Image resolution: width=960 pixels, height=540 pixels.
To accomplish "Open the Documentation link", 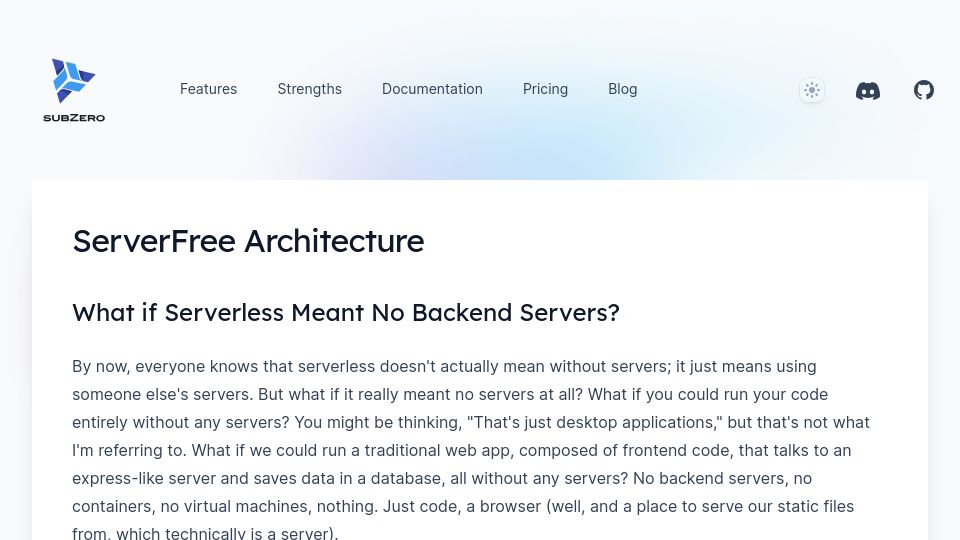I will pyautogui.click(x=432, y=89).
